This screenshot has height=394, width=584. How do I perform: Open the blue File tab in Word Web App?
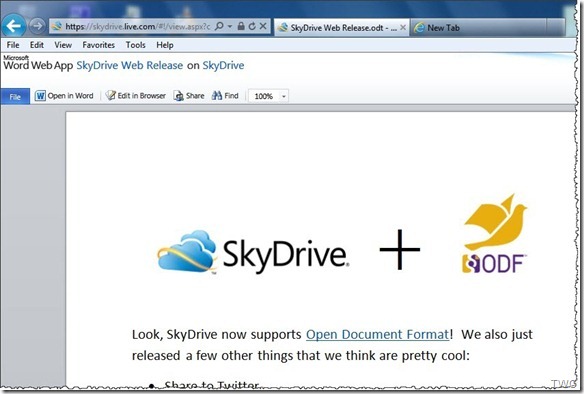coord(15,96)
